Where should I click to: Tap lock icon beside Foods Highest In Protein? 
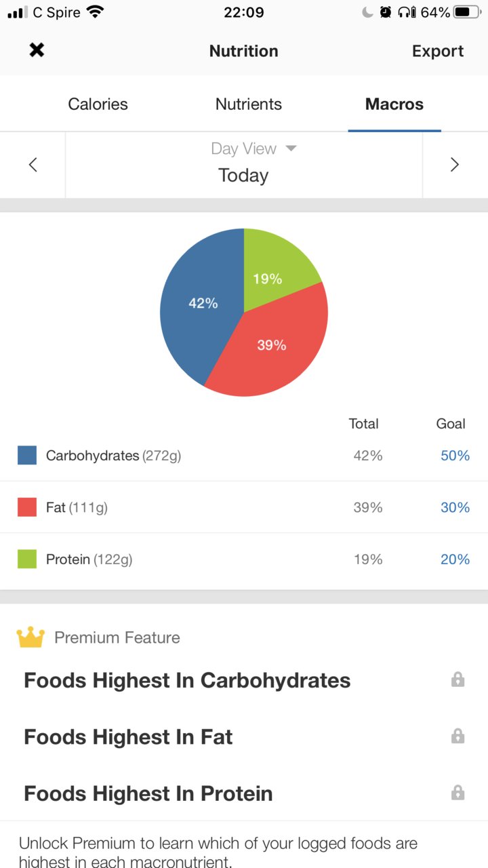458,792
